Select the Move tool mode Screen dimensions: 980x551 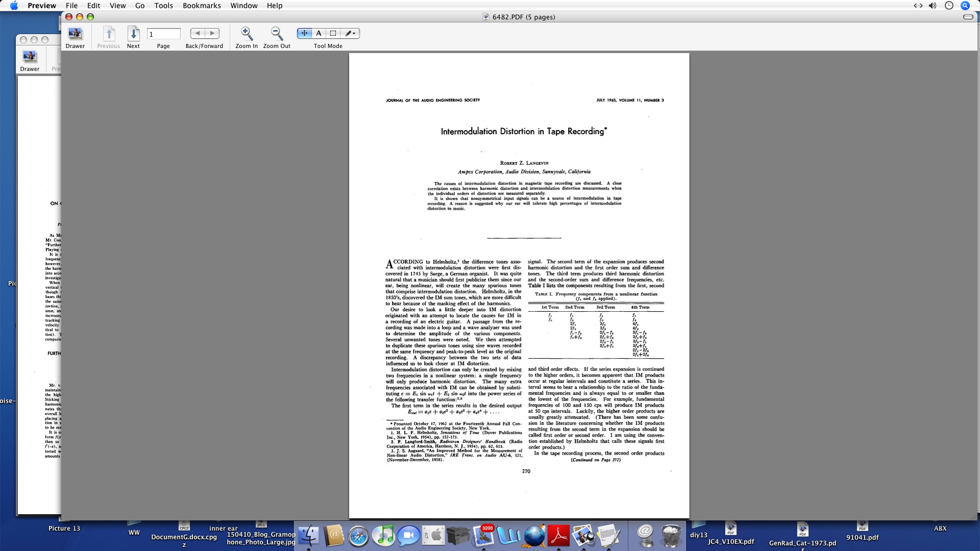304,33
